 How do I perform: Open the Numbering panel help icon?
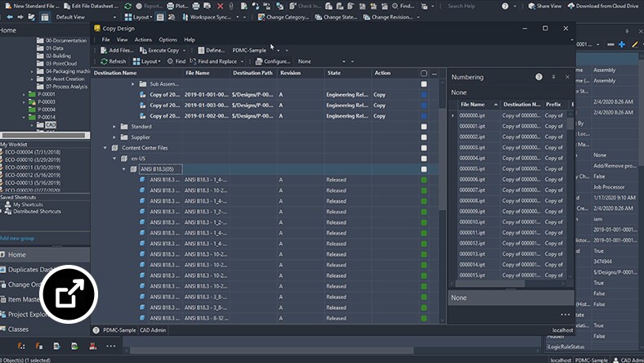coord(539,77)
